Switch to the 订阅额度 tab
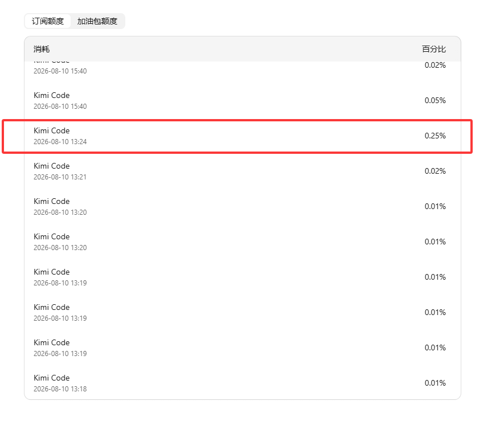The image size is (504, 421). tap(48, 21)
